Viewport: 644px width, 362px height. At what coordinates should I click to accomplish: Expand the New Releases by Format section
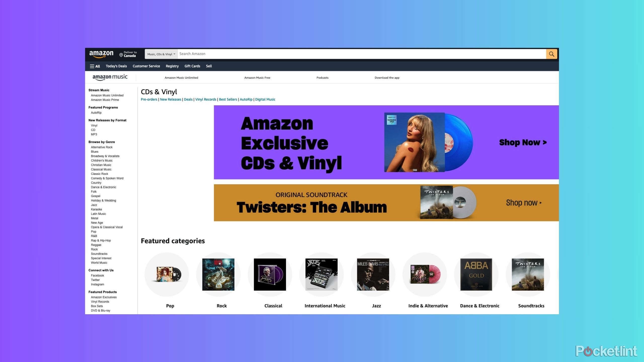107,120
